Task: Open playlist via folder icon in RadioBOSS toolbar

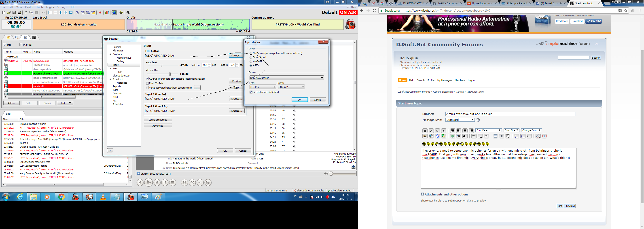Action: (x=9, y=13)
